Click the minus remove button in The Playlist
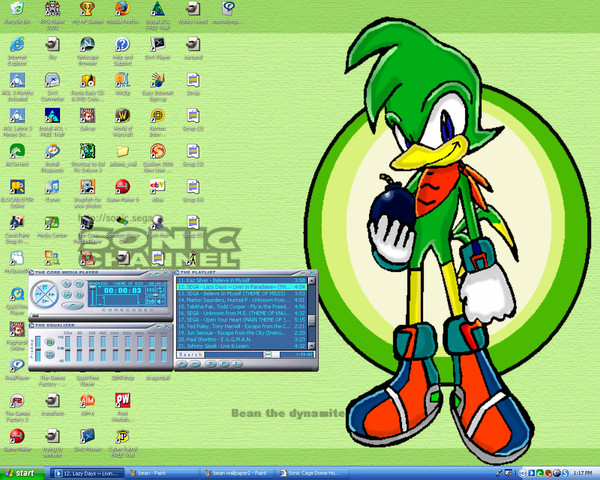Screen dimensions: 600x480 (x=195, y=364)
